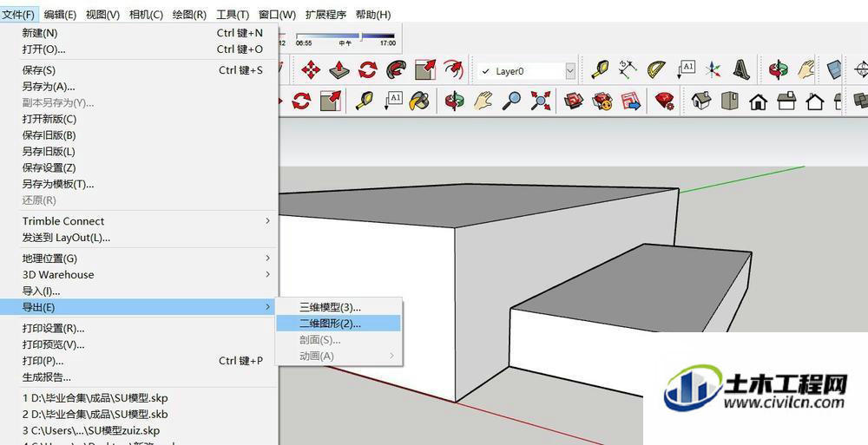
Task: Expand the 地理位置(G) submenu
Action: coord(139,258)
